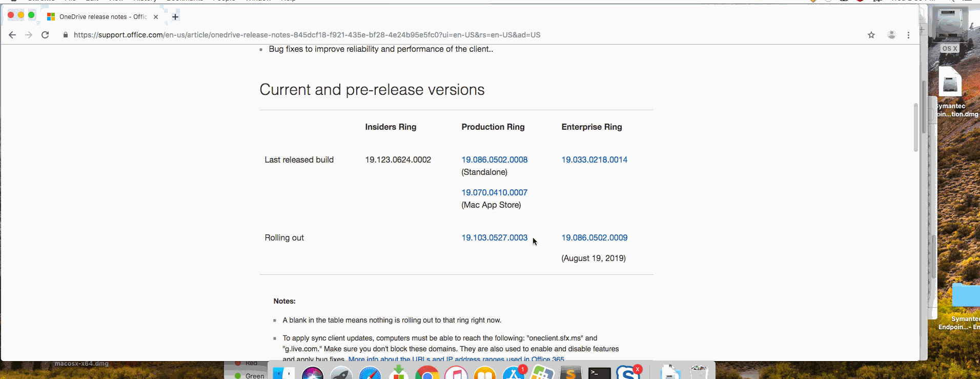Open Chrome's three-dot menu
This screenshot has width=980, height=379.
click(x=908, y=35)
